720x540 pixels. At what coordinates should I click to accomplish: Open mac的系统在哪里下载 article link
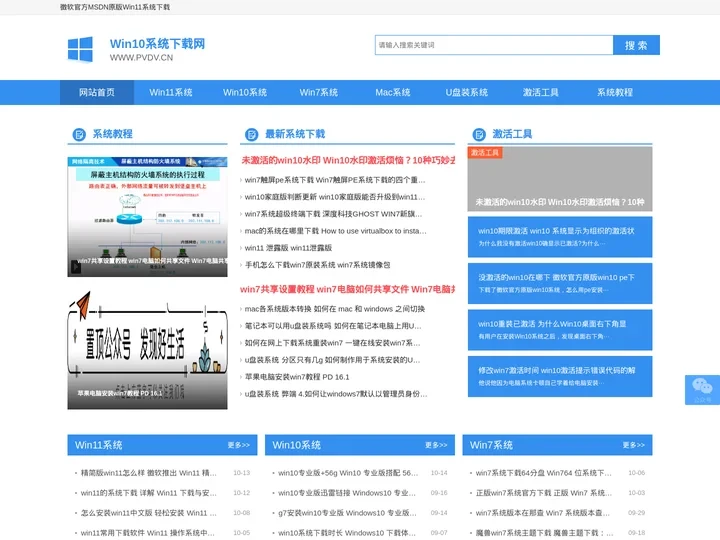335,231
